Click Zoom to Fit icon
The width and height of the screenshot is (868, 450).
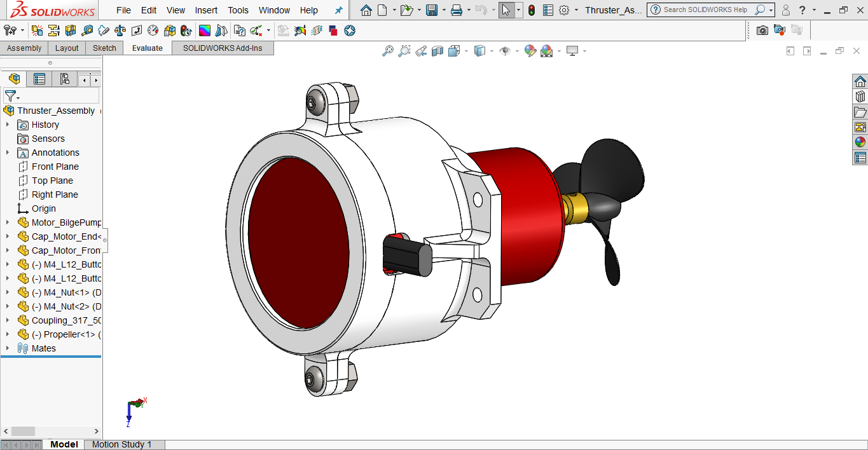tap(387, 51)
